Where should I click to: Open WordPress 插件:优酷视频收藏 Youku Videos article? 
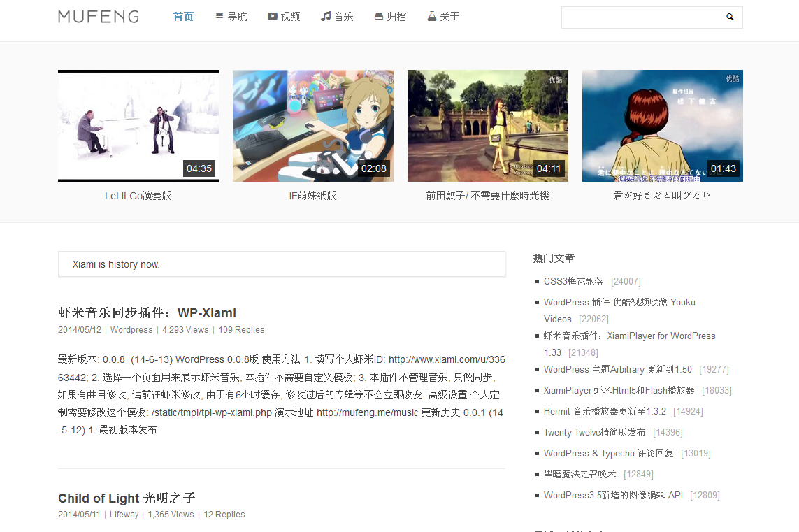tap(619, 310)
